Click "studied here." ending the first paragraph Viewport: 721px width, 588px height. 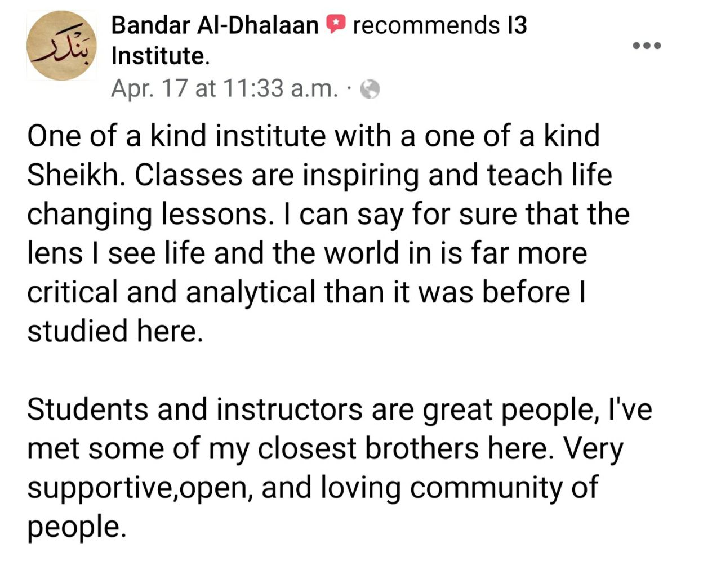pos(115,331)
